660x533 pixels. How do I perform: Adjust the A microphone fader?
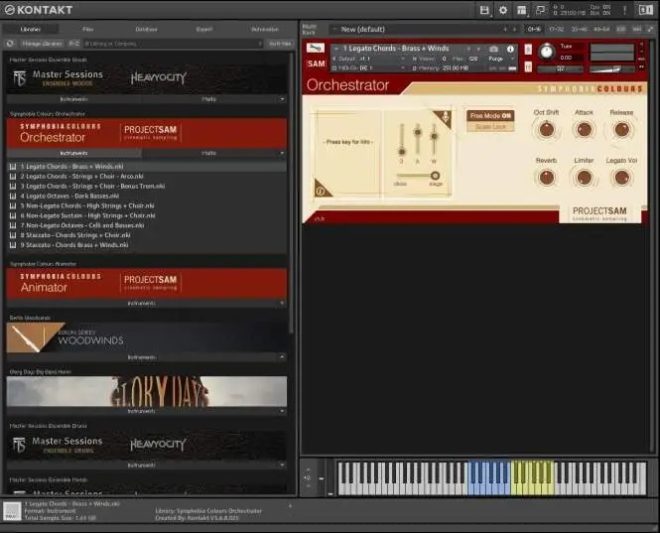418,132
